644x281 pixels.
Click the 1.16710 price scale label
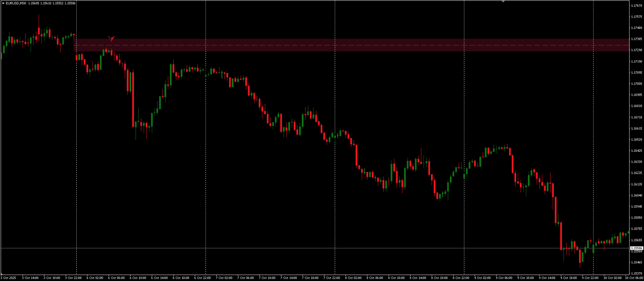tap(636, 117)
